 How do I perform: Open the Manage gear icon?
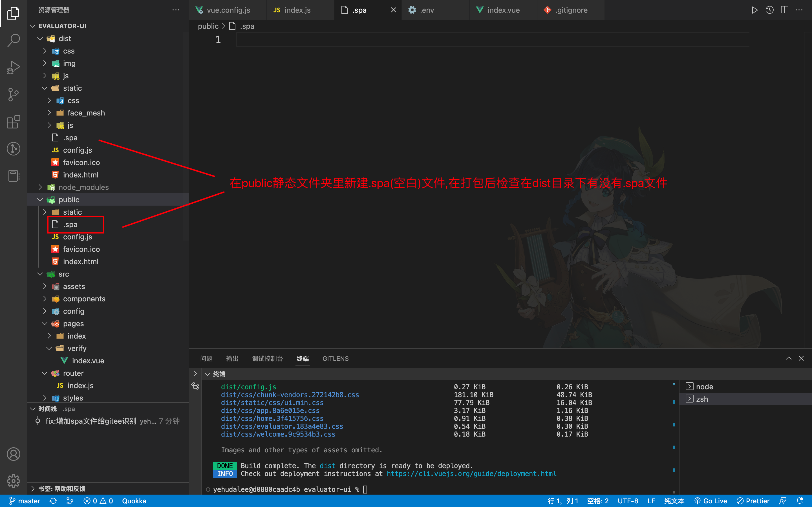pos(14,481)
